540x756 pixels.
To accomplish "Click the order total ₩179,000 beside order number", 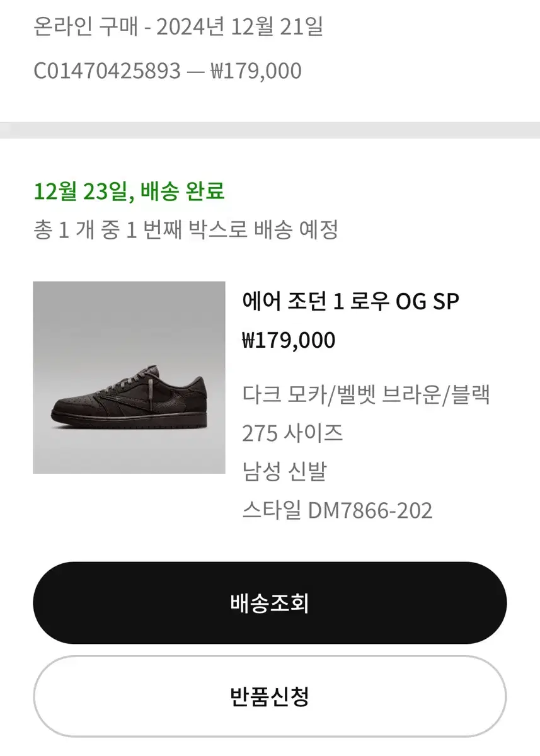I will [255, 71].
